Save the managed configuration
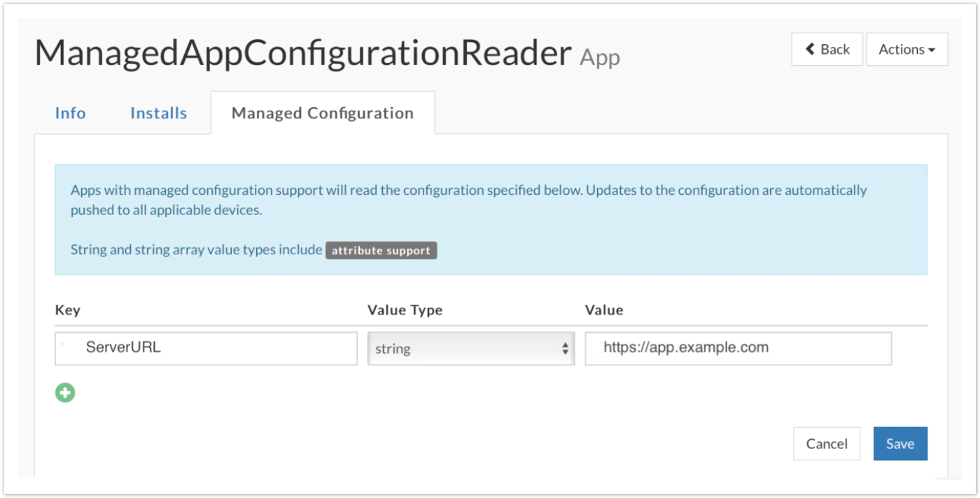Image resolution: width=980 pixels, height=498 pixels. pyautogui.click(x=899, y=444)
